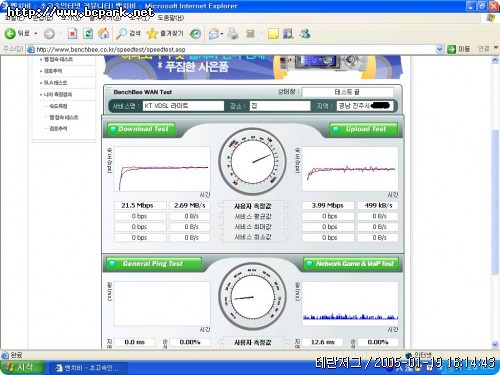Viewport: 500px width, 375px height.
Task: Click the top-level 웹접속 테스트 sidebar link
Action: pos(59,59)
